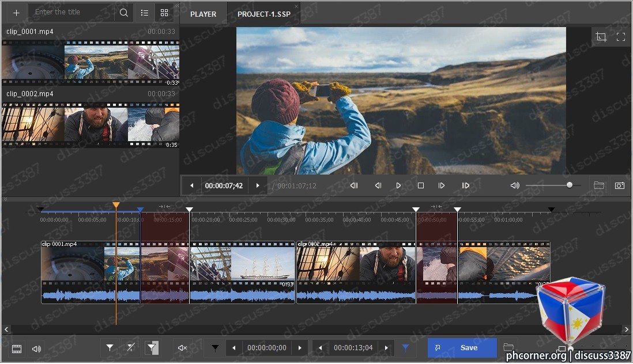Open the crop tool in the player
This screenshot has width=633, height=364.
[601, 37]
